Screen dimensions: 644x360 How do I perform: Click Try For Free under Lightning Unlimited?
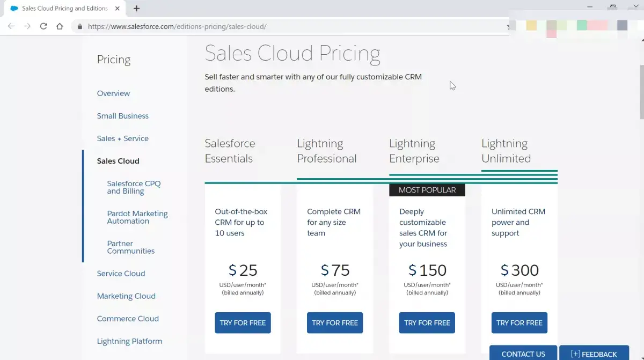tap(519, 323)
